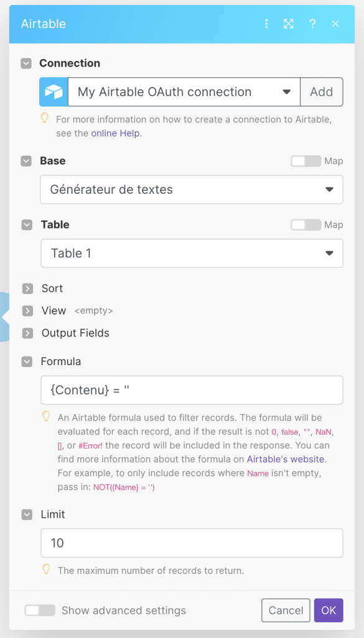Click the purple OK button
This screenshot has height=638, width=364.
click(329, 611)
